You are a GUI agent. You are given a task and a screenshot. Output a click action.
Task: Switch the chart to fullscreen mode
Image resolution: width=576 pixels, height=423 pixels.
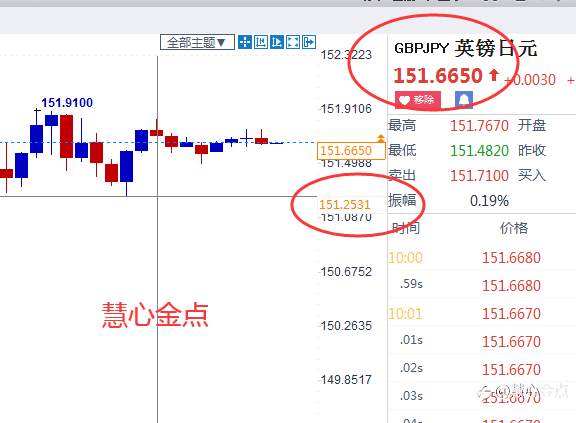293,42
